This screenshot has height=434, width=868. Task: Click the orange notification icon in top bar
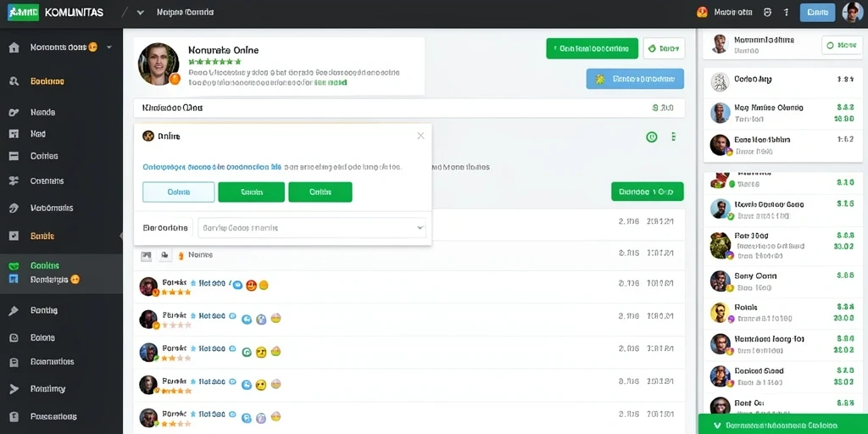click(x=703, y=12)
